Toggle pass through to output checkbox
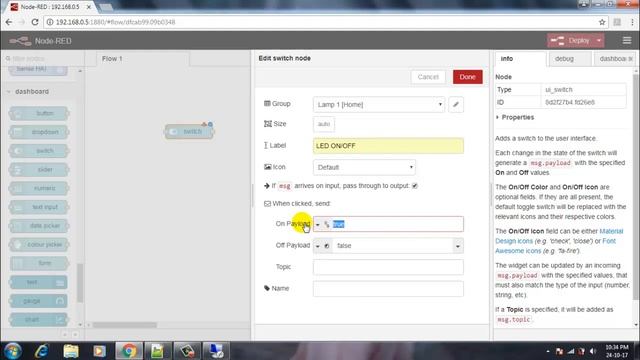The width and height of the screenshot is (640, 360). (415, 186)
